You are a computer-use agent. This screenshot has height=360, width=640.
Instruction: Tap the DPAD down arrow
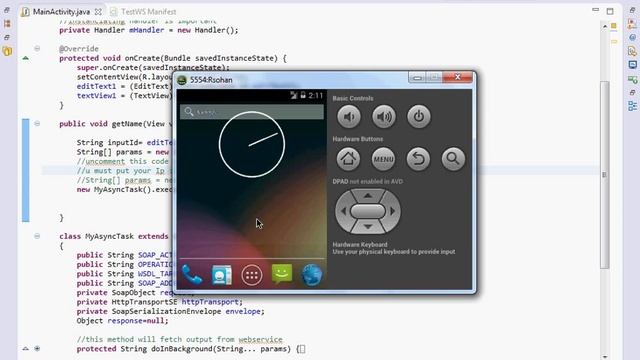click(x=368, y=227)
